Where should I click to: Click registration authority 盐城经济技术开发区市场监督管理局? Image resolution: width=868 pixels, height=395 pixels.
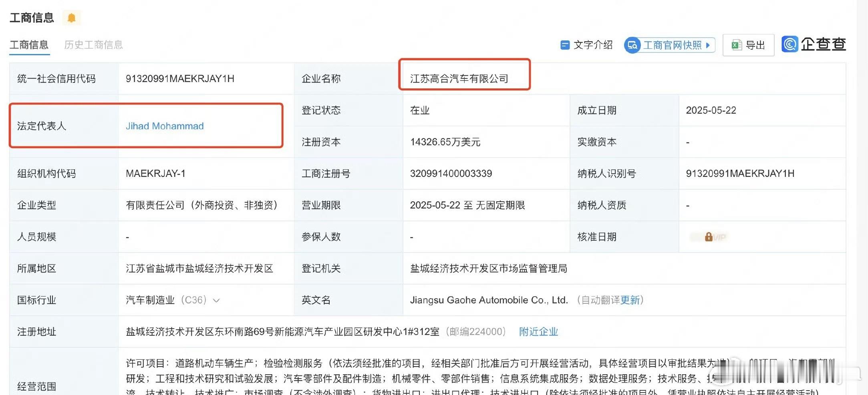[489, 269]
